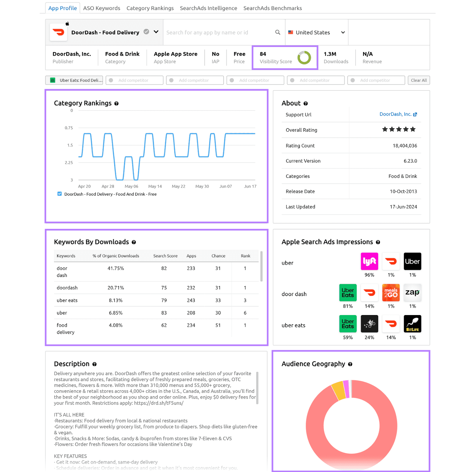This screenshot has height=472, width=476.
Task: Click the third Add competitor field
Action: [255, 80]
